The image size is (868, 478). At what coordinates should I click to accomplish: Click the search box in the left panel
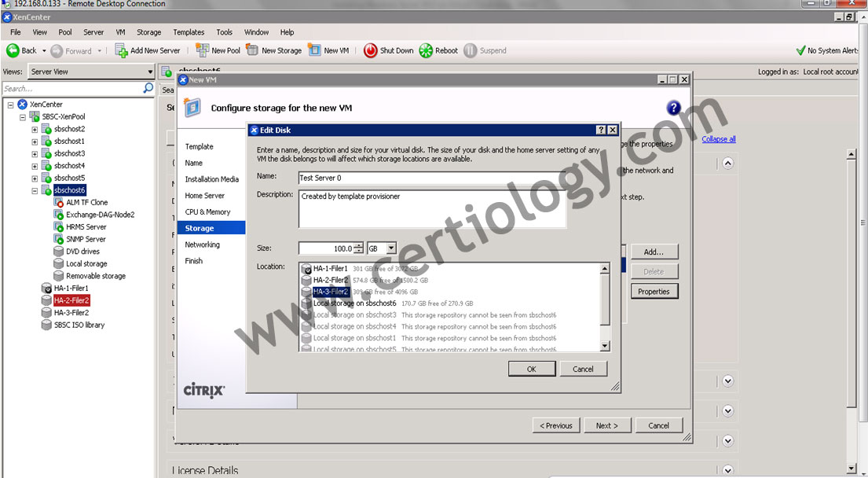(x=72, y=88)
